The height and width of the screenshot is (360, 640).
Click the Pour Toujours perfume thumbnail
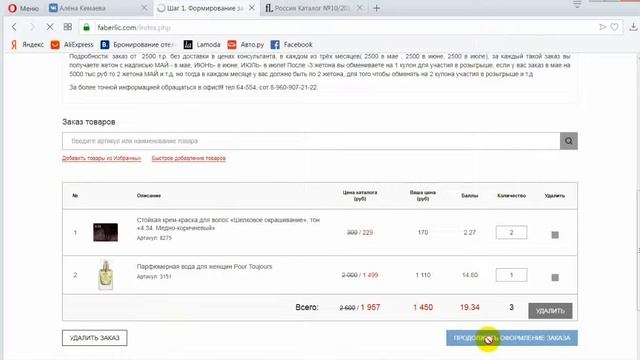point(105,275)
